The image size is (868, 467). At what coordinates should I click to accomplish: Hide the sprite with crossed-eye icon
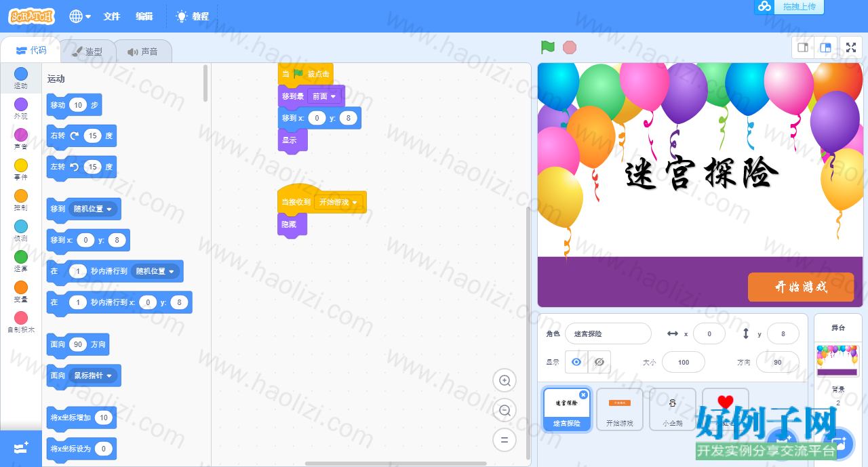coord(599,362)
